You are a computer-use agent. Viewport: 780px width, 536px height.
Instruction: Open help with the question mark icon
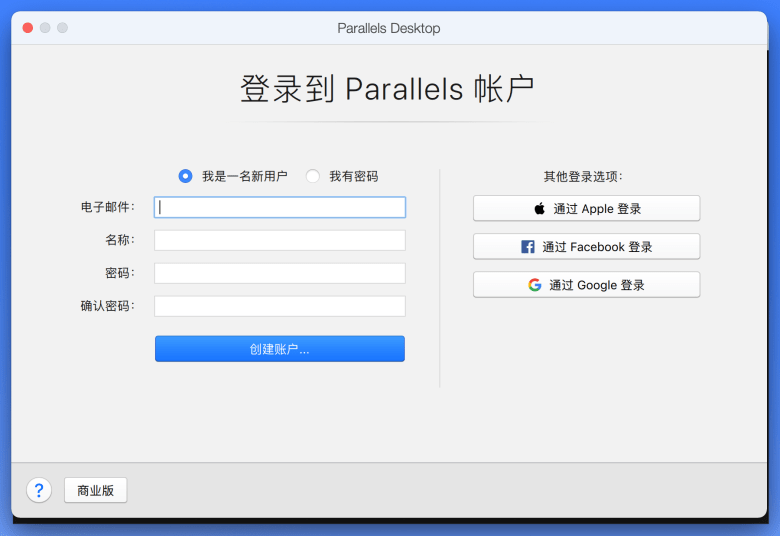[x=39, y=490]
